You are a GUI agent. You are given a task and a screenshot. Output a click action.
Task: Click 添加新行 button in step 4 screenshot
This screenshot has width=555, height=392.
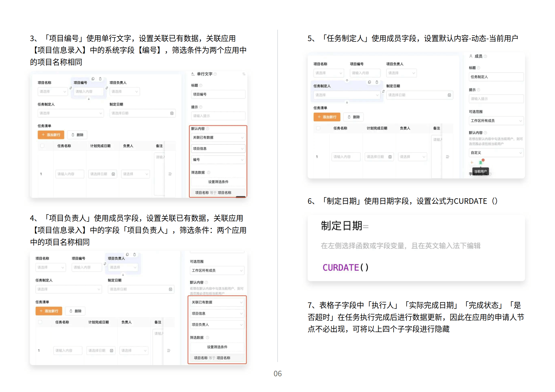click(x=49, y=311)
